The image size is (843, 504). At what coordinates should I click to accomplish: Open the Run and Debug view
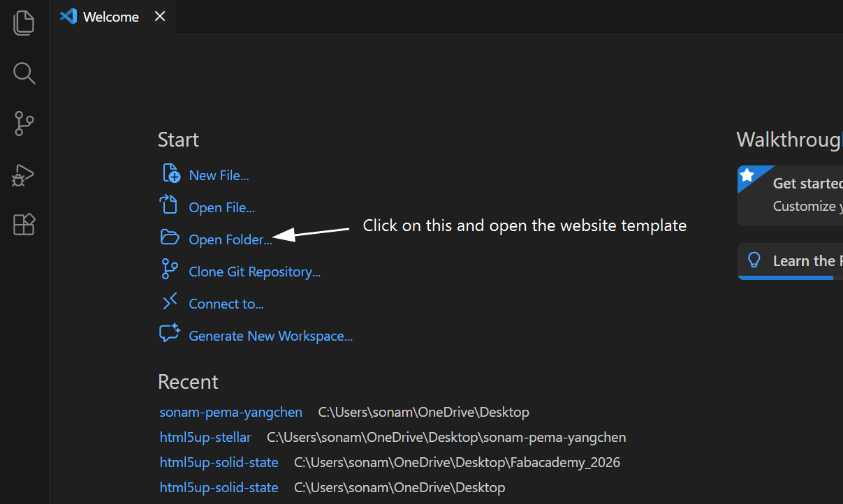pyautogui.click(x=24, y=175)
